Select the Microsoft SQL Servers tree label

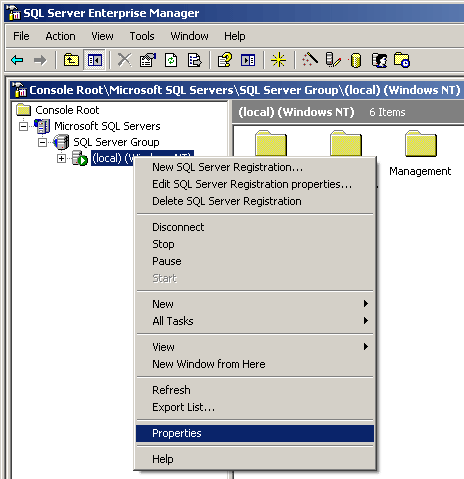coord(107,126)
